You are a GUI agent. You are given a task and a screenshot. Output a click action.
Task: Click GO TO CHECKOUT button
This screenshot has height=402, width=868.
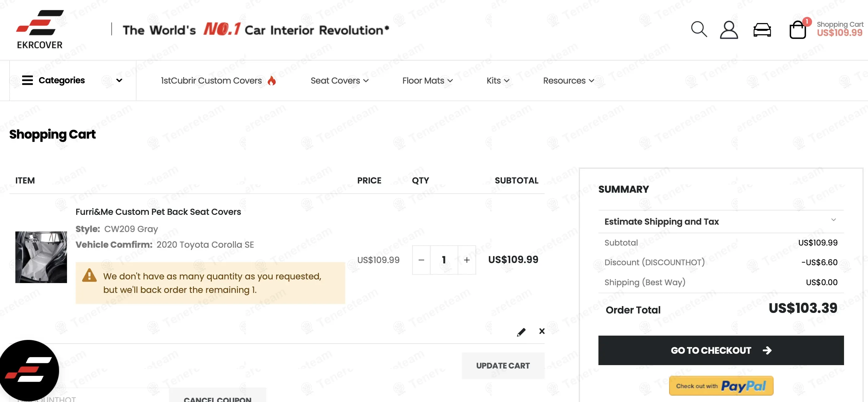pos(721,350)
